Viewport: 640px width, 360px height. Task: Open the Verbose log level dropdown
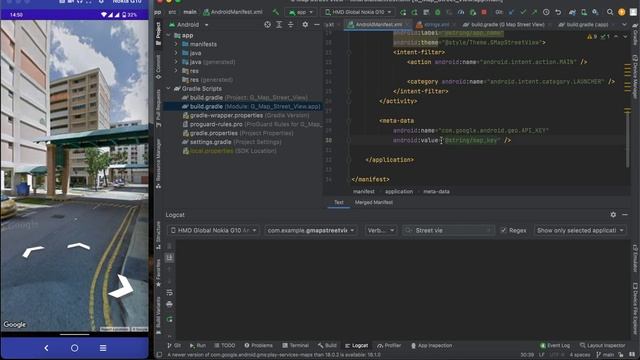[380, 230]
